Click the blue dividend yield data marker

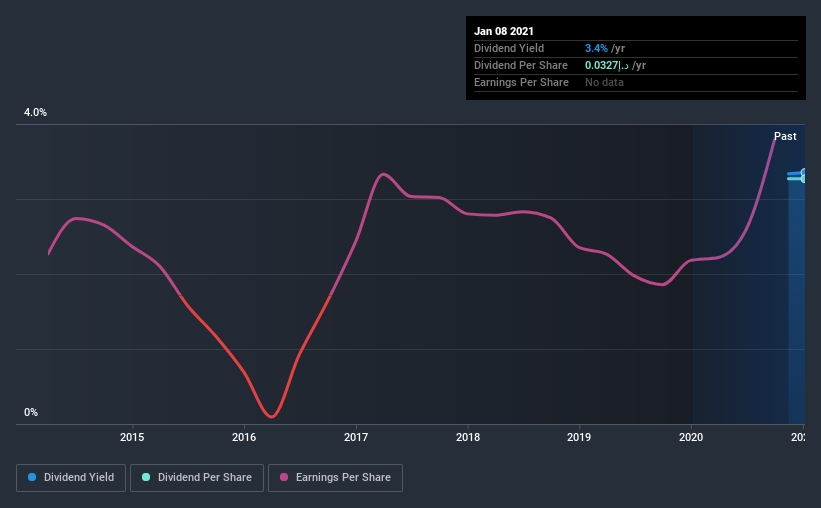coord(804,173)
